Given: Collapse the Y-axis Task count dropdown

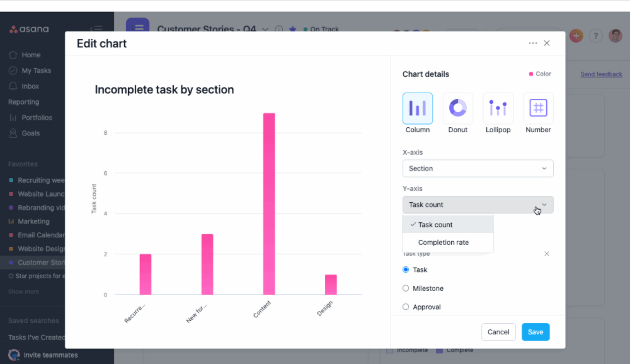Looking at the screenshot, I should (478, 205).
